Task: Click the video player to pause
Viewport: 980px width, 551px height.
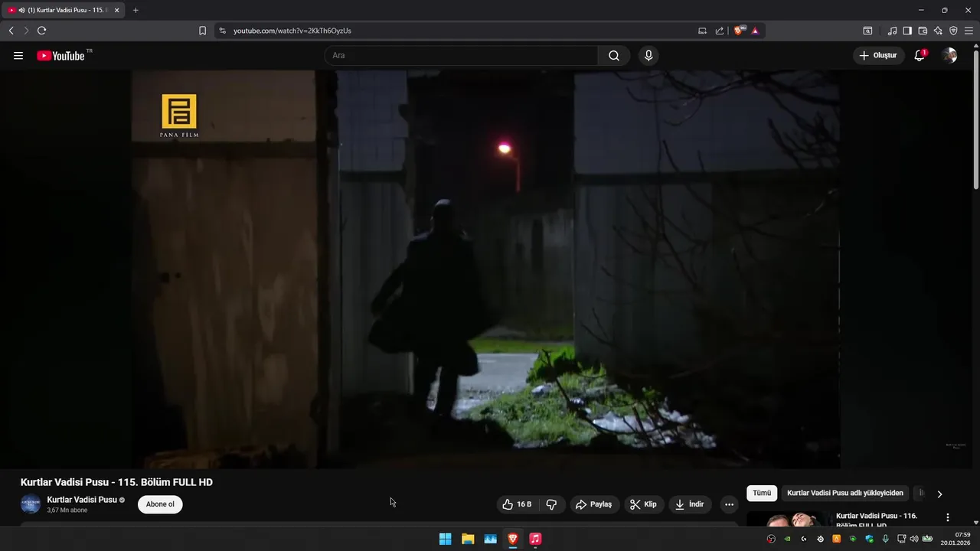Action: 485,269
